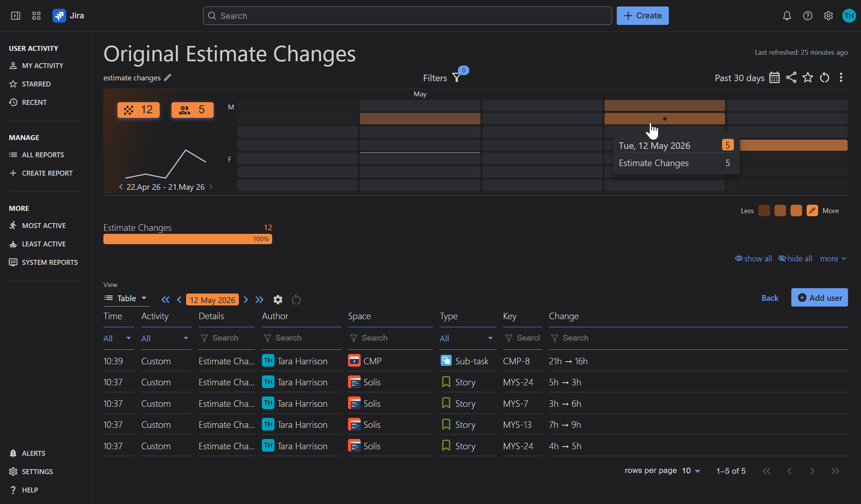
Task: Open the three-dot report menu
Action: [841, 78]
